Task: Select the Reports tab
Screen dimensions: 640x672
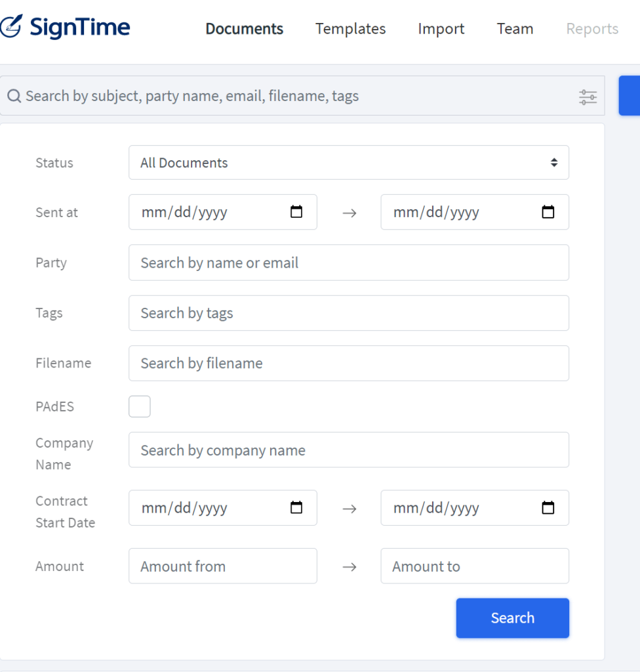Action: [592, 29]
